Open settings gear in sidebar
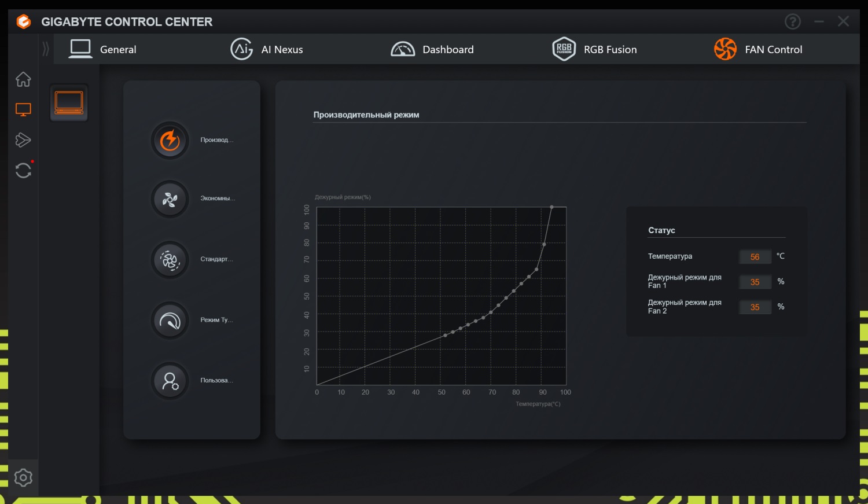This screenshot has height=504, width=868. click(x=23, y=478)
